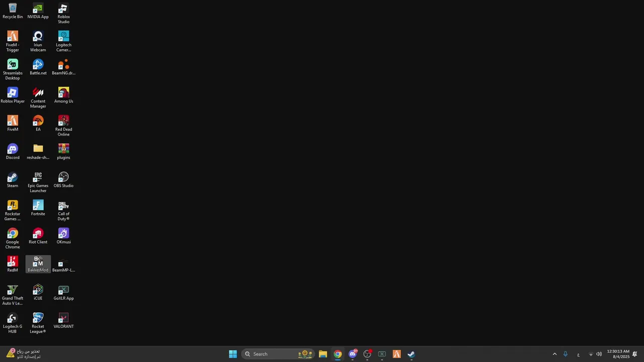The height and width of the screenshot is (362, 644).
Task: Open the clock and date flyout
Action: [x=618, y=354]
